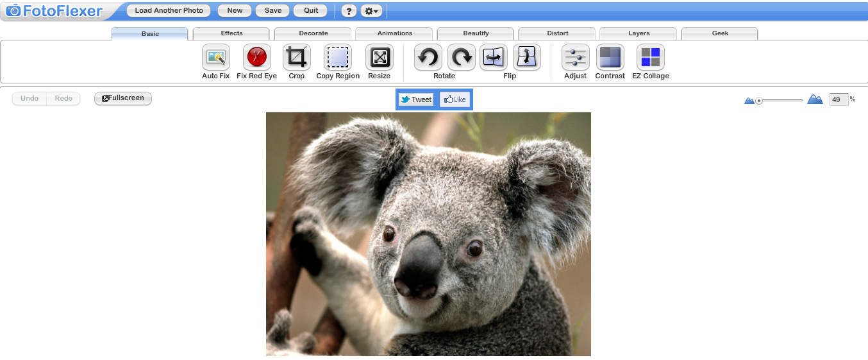
Task: Open the settings gear dropdown
Action: pyautogui.click(x=371, y=11)
